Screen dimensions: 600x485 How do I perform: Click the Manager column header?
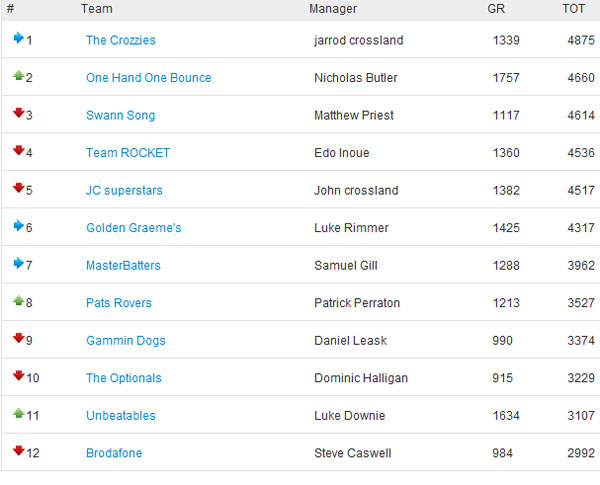coord(333,9)
